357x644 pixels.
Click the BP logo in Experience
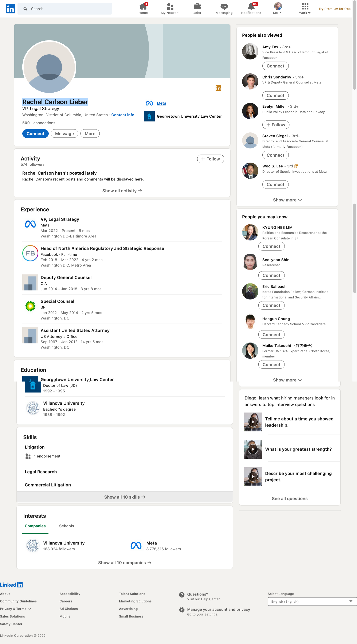click(30, 306)
